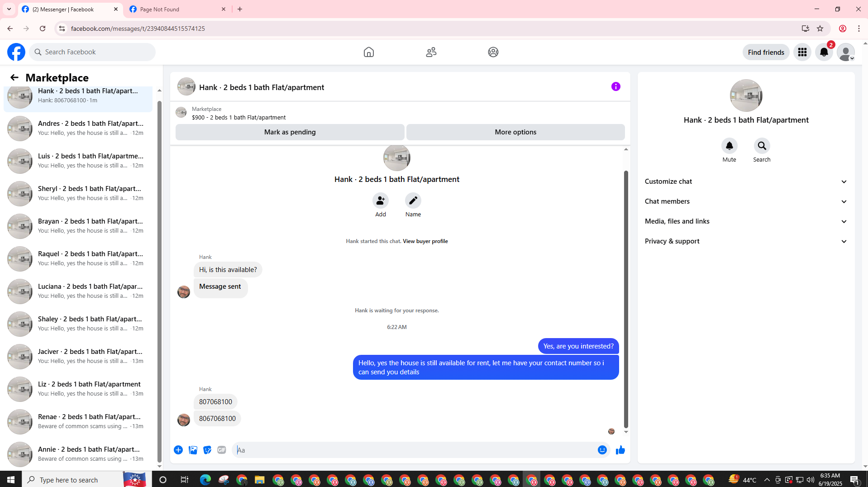Open the account profile avatar menu

point(845,52)
